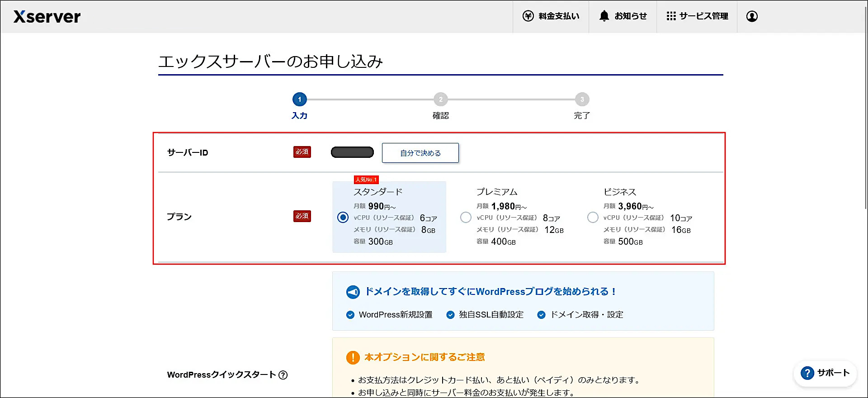This screenshot has height=398, width=868.
Task: Click the エックスサーバーのお申し込み page title
Action: pyautogui.click(x=270, y=61)
